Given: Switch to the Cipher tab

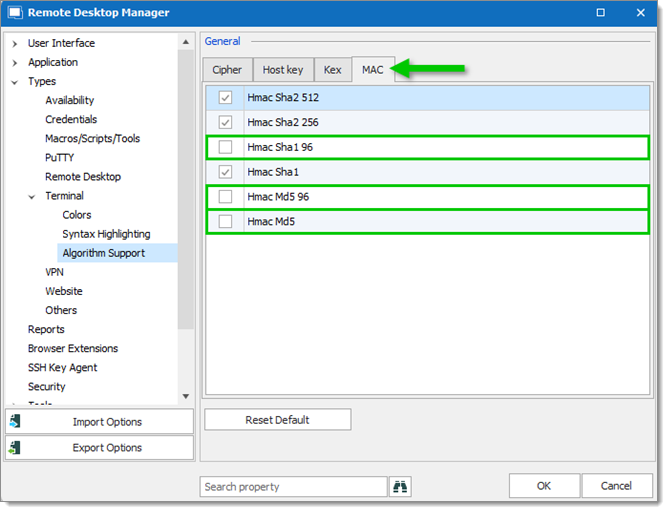Looking at the screenshot, I should pyautogui.click(x=227, y=69).
